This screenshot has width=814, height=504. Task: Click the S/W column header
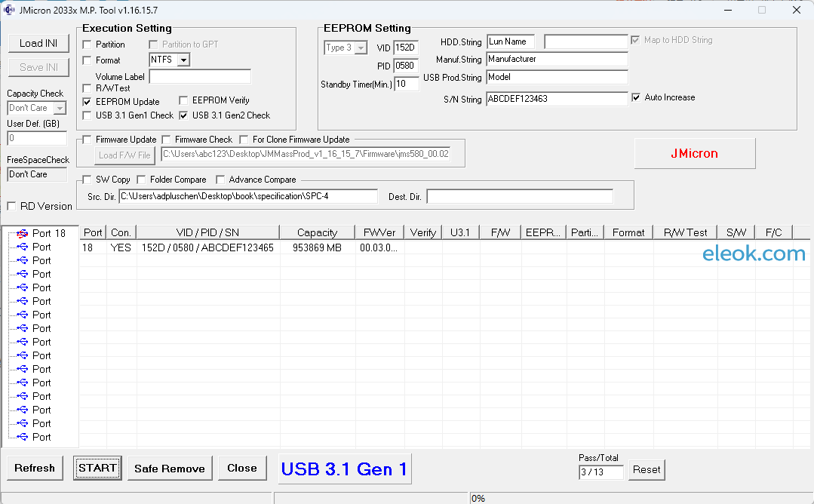[x=736, y=232]
